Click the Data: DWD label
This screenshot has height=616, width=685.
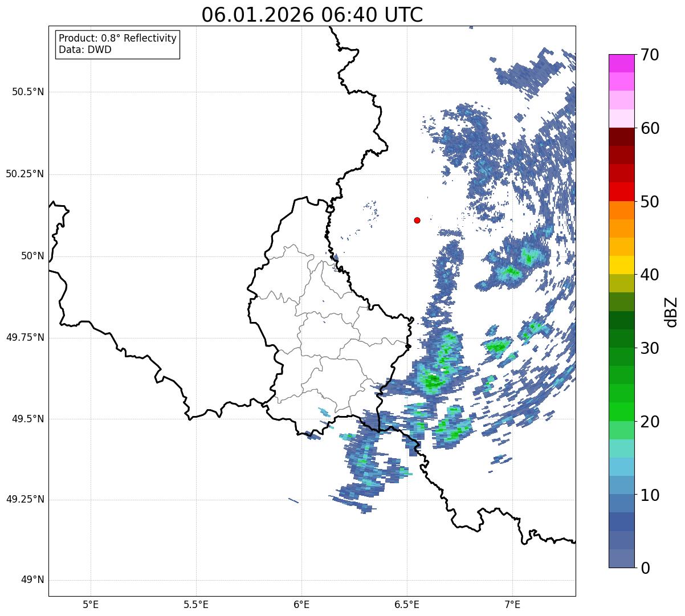tap(85, 50)
